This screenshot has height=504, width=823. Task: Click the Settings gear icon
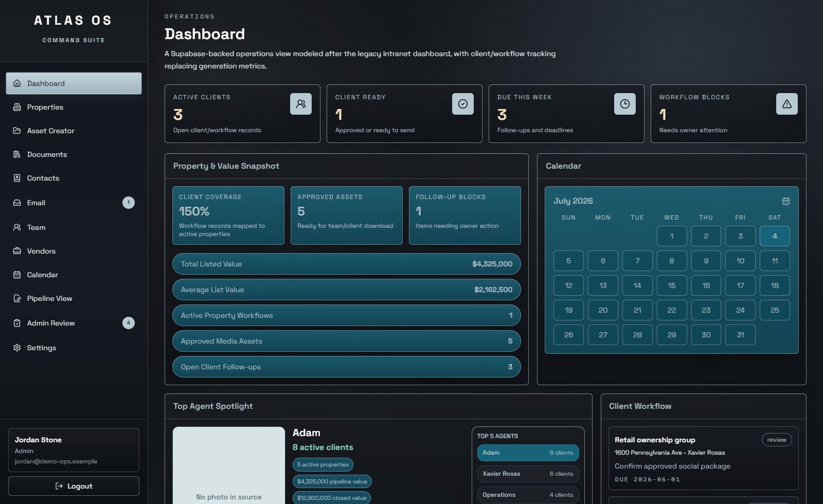17,348
